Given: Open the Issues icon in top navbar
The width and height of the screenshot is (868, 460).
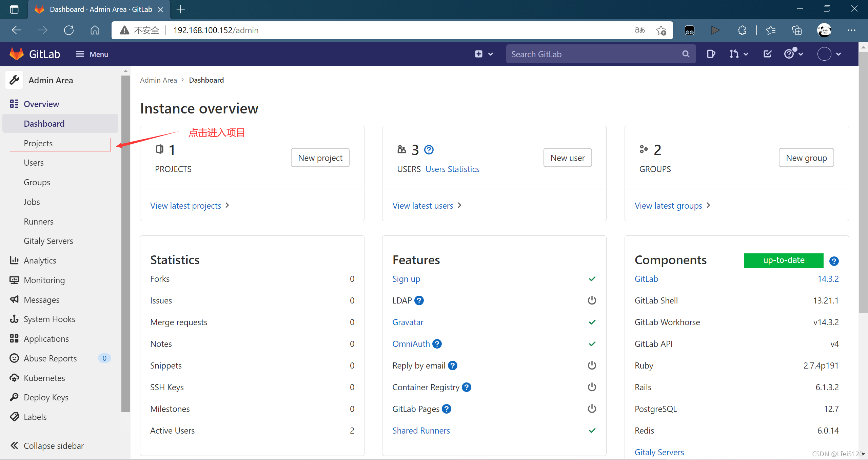Looking at the screenshot, I should tap(711, 54).
